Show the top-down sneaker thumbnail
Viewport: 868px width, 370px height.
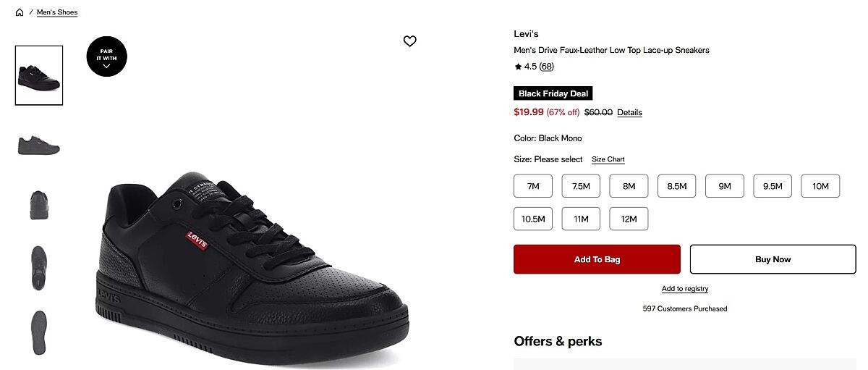[x=39, y=268]
